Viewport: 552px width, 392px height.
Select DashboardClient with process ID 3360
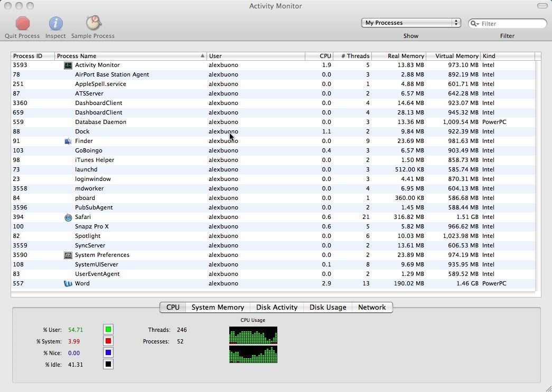273,103
